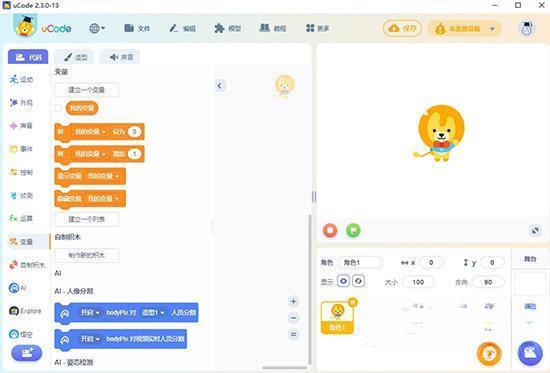Open the 文件 (File) menu

(137, 28)
